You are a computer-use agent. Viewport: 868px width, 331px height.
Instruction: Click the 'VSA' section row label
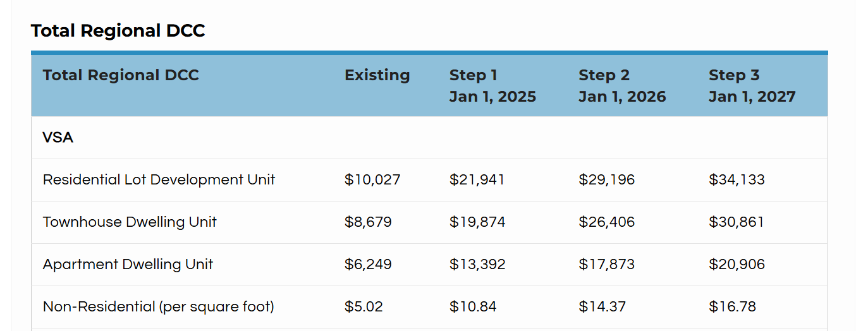tap(58, 138)
